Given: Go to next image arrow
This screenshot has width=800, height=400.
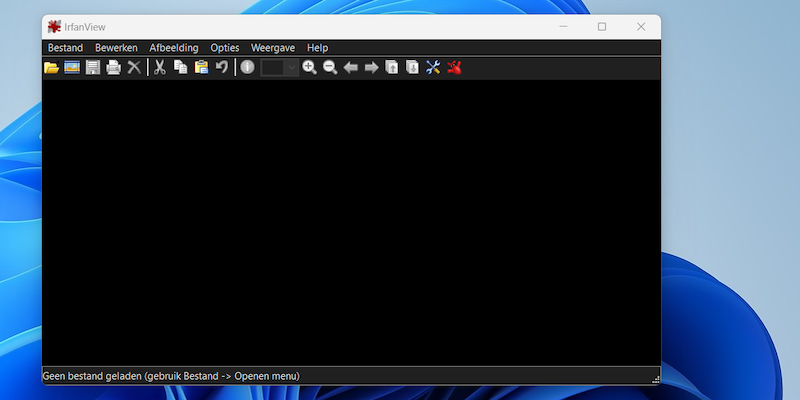Looking at the screenshot, I should [x=371, y=68].
